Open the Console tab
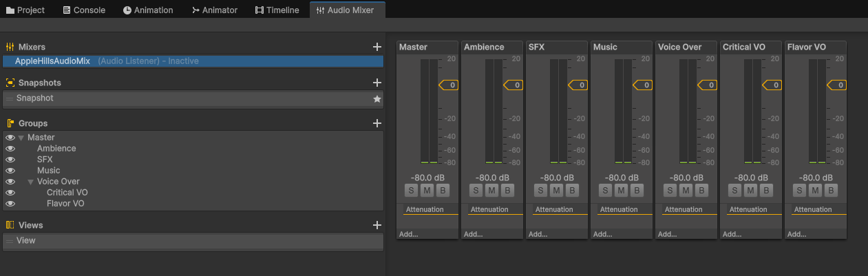868x276 pixels. tap(83, 10)
